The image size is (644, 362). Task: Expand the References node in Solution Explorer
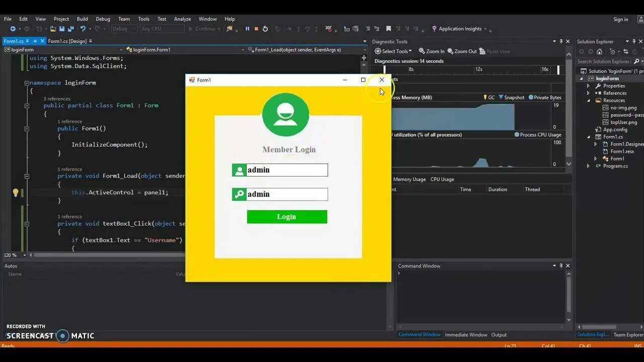point(588,93)
